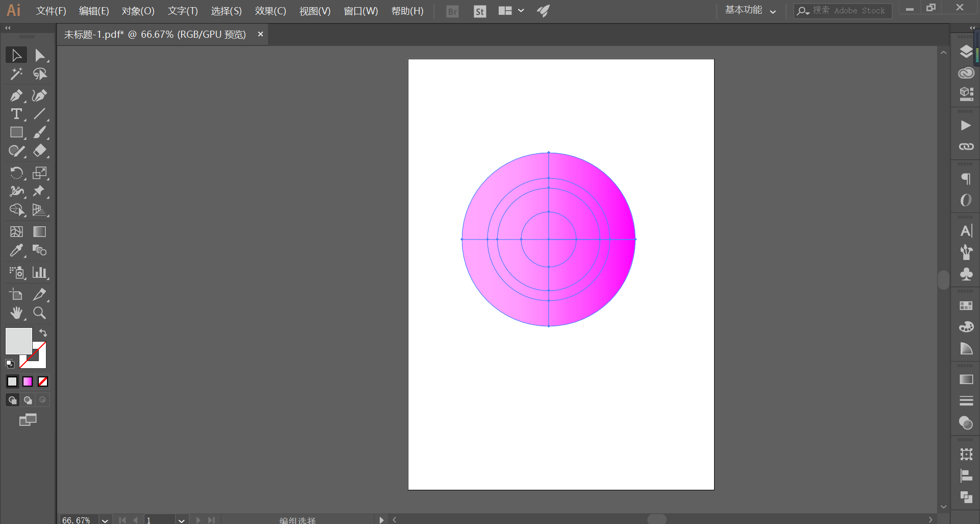
Task: Select the Column Graph tool
Action: (x=40, y=272)
